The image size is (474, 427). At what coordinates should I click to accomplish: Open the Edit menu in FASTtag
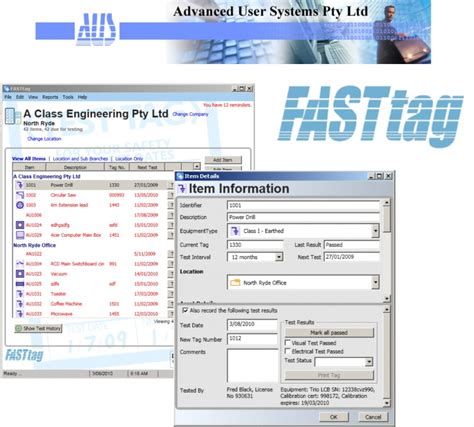pos(20,97)
